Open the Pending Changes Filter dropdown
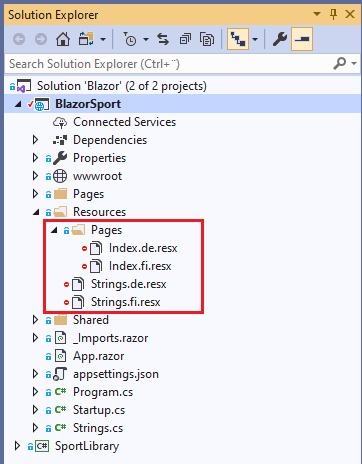362x464 pixels. click(146, 40)
